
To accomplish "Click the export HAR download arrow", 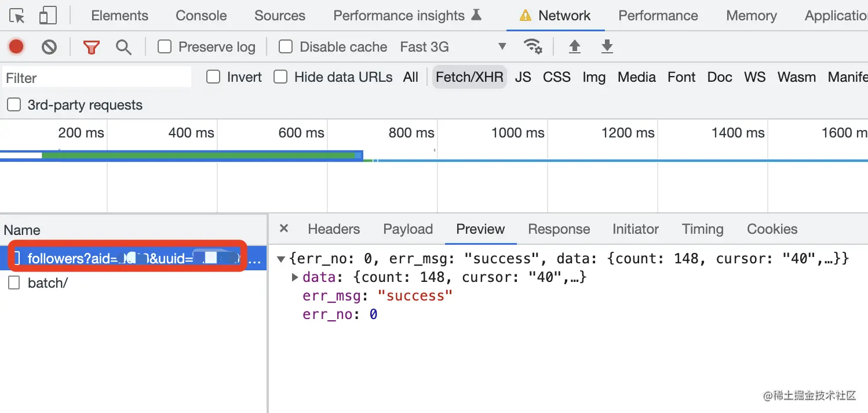I will 607,46.
